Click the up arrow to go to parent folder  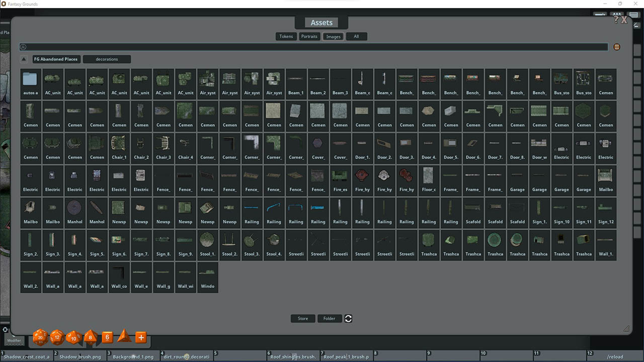click(24, 59)
